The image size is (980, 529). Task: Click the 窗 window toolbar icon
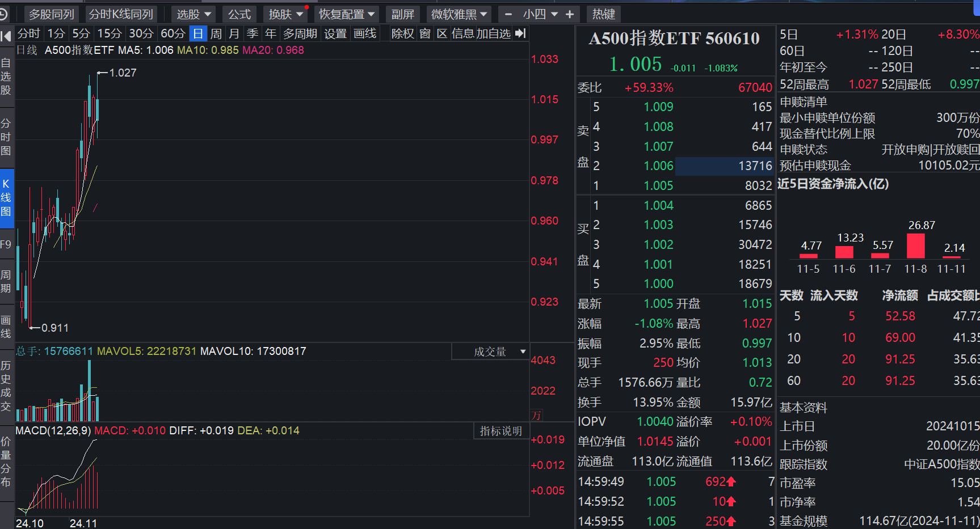click(x=425, y=33)
